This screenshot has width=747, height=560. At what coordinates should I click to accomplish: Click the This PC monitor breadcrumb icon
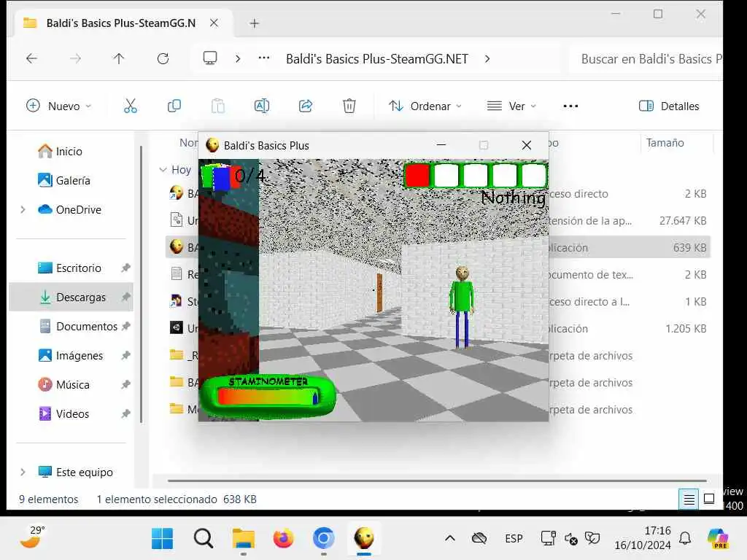click(x=209, y=58)
